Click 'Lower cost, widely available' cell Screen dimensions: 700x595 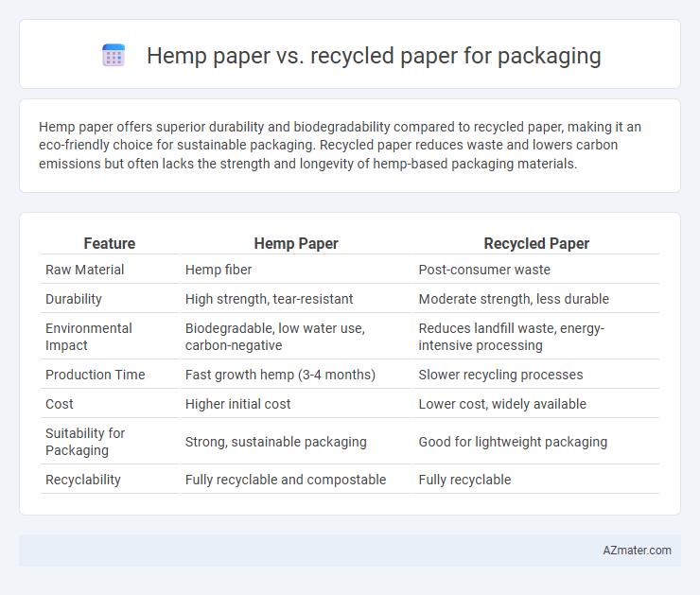502,404
